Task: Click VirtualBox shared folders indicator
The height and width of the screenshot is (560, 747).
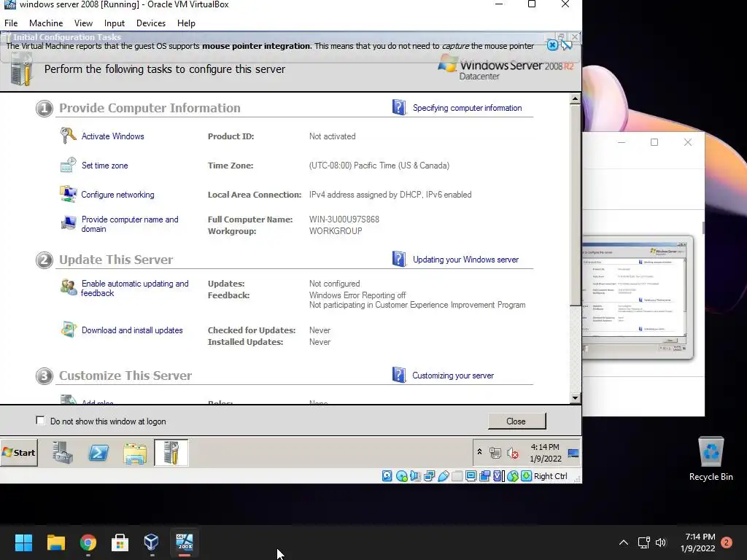Action: 457,475
